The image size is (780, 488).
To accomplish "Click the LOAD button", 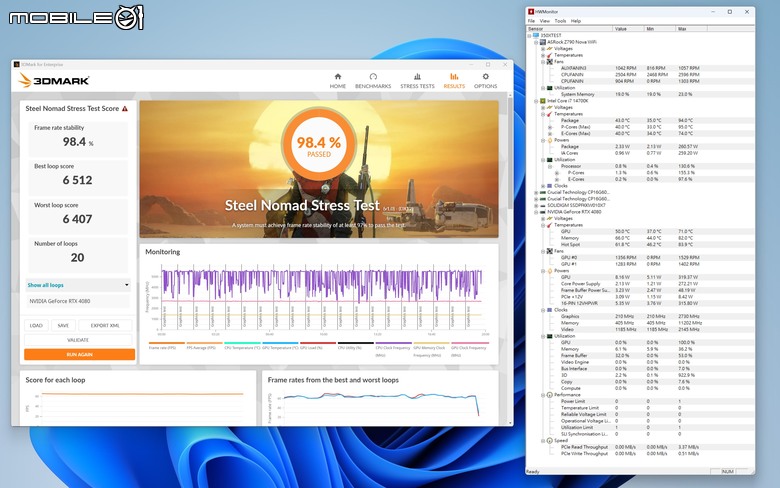I will [x=36, y=325].
